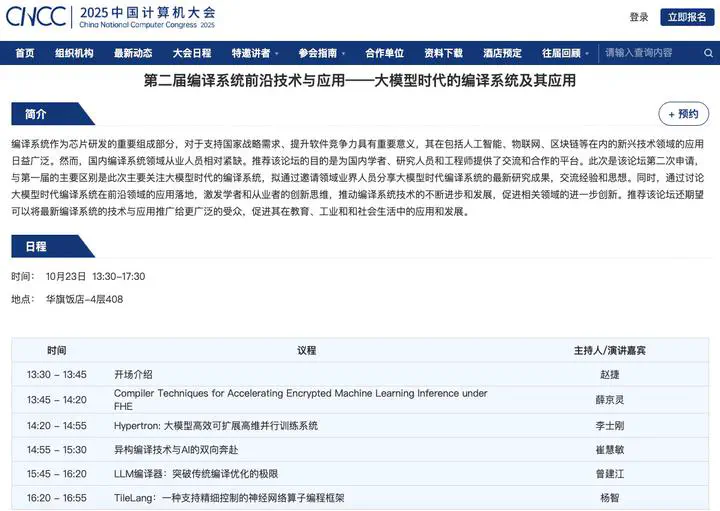
Task: Expand the 特邀讲者 dropdown menu
Action: pos(254,53)
